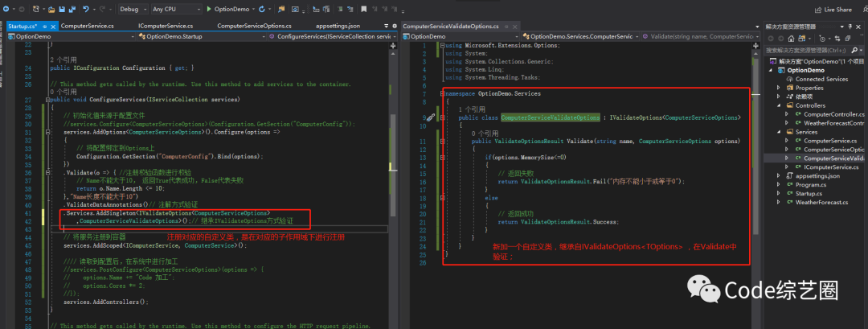Image resolution: width=868 pixels, height=329 pixels.
Task: Collapse the namespace outlining on line 7
Action: 442,93
